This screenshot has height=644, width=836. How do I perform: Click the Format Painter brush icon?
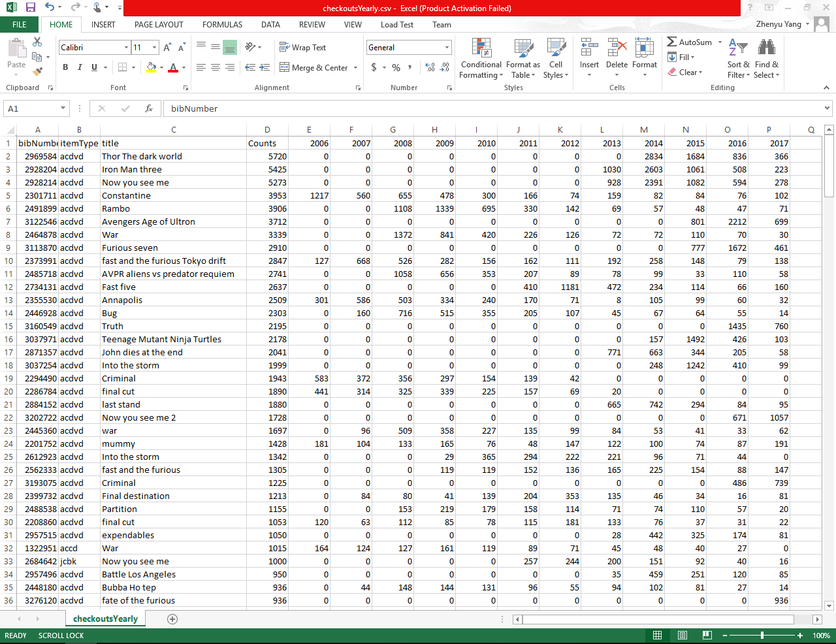pyautogui.click(x=37, y=71)
